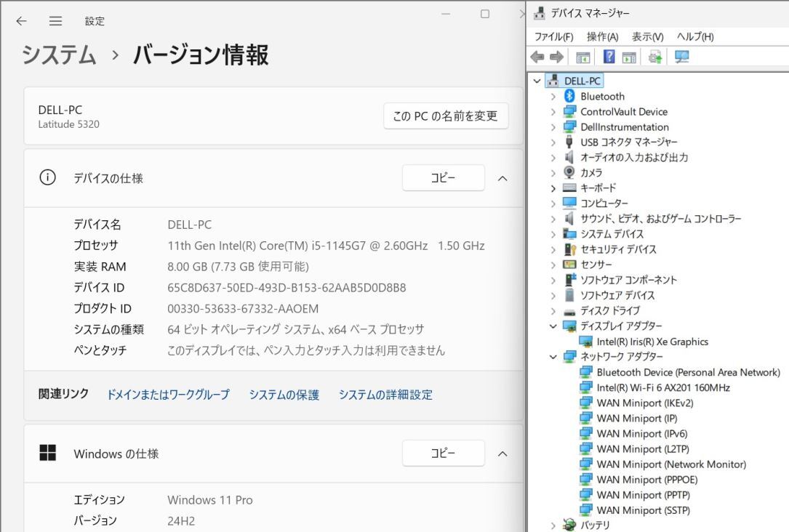The image size is (789, 532).
Task: Expand the Bluetooth device category
Action: click(553, 96)
